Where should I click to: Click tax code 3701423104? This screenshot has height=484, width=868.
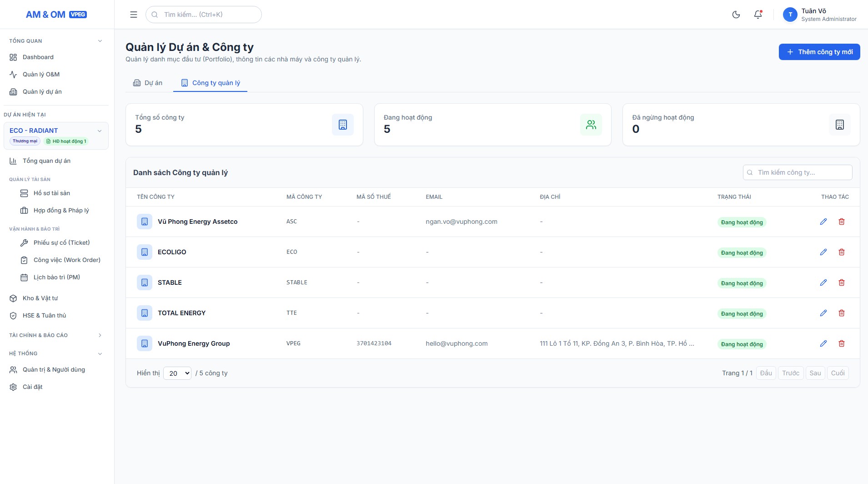click(x=374, y=343)
